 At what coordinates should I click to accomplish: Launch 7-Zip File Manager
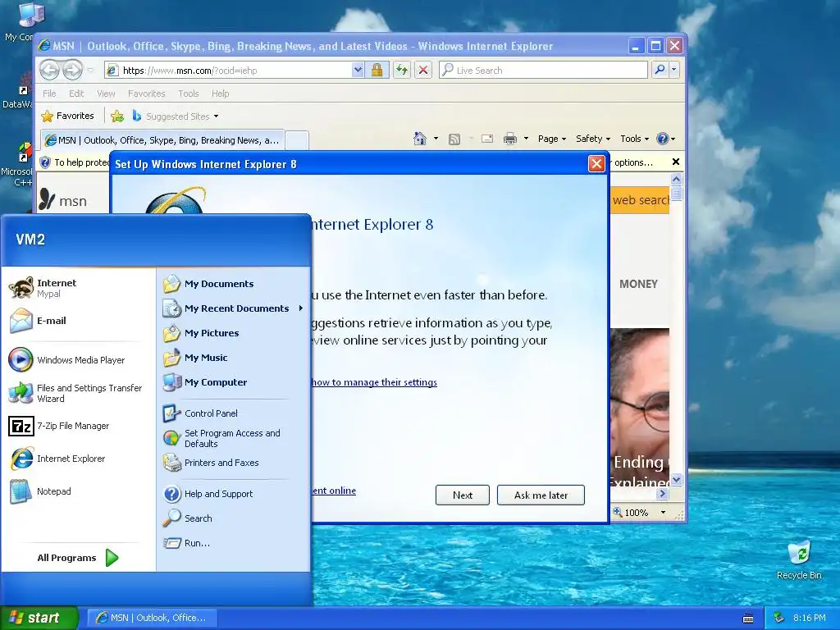pos(59,426)
